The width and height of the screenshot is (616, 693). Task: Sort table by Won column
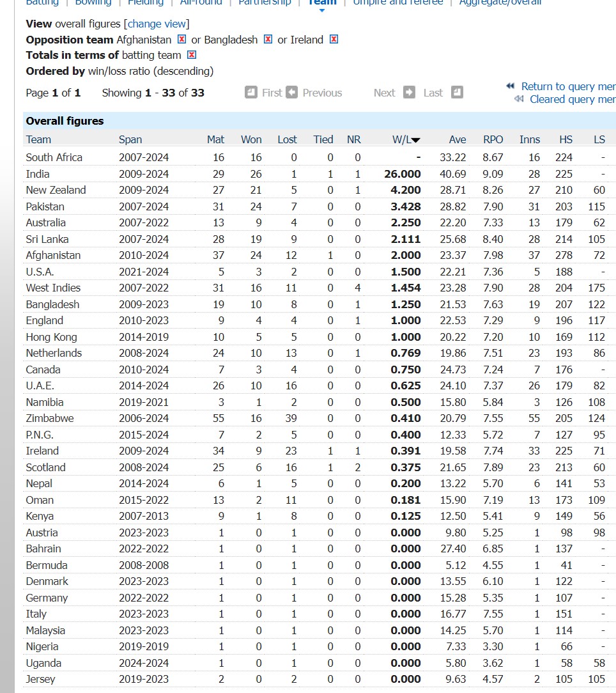tap(251, 139)
